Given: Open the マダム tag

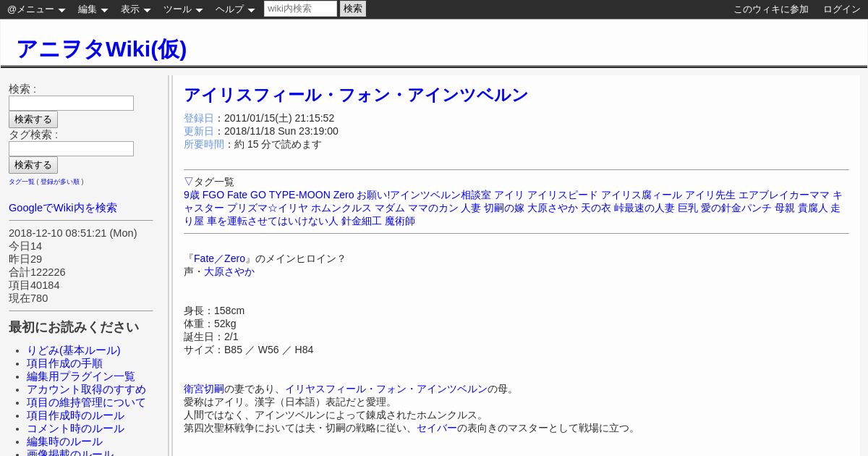Looking at the screenshot, I should (390, 208).
